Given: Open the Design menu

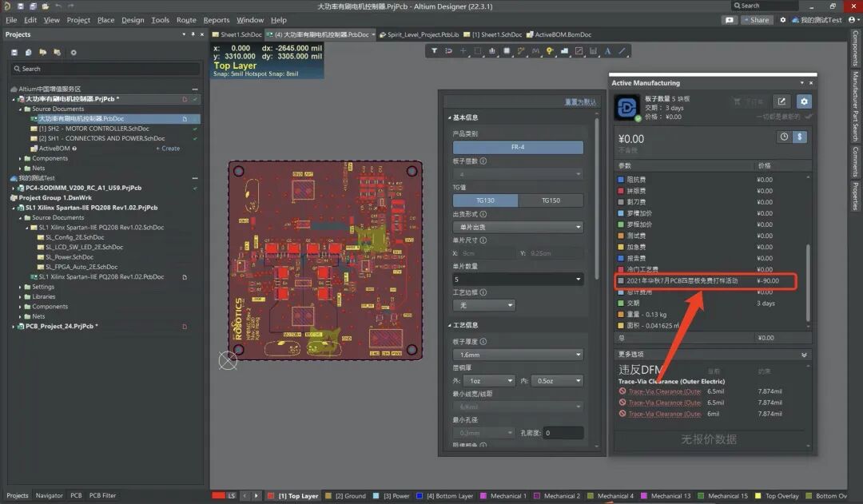Looking at the screenshot, I should [133, 20].
